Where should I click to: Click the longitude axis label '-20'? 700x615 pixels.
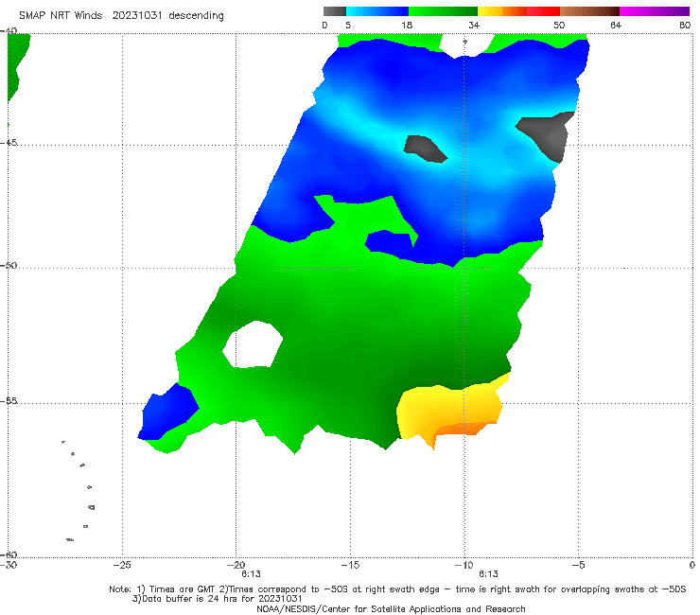236,565
